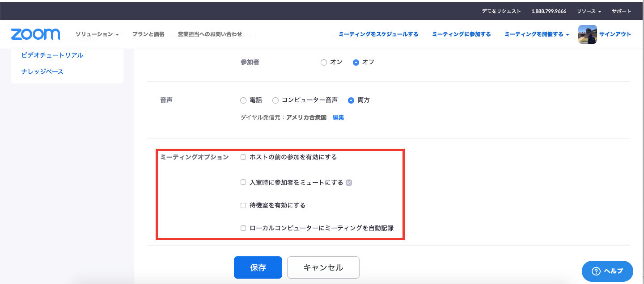Click the ヘルプ help button
The image size is (644, 284).
(607, 271)
